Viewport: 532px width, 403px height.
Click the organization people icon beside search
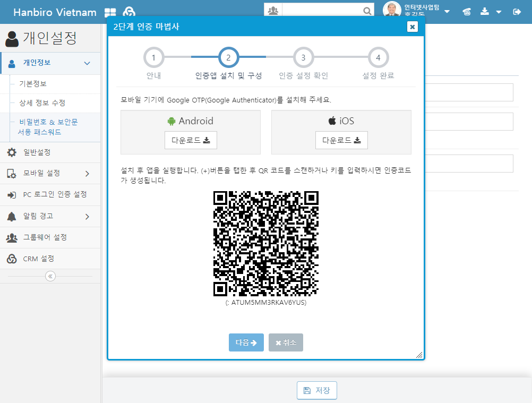coord(273,11)
